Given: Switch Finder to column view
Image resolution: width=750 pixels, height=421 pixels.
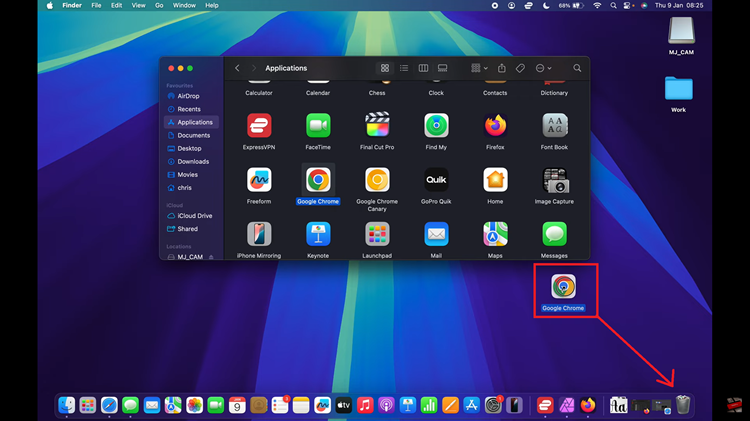Looking at the screenshot, I should (x=423, y=68).
